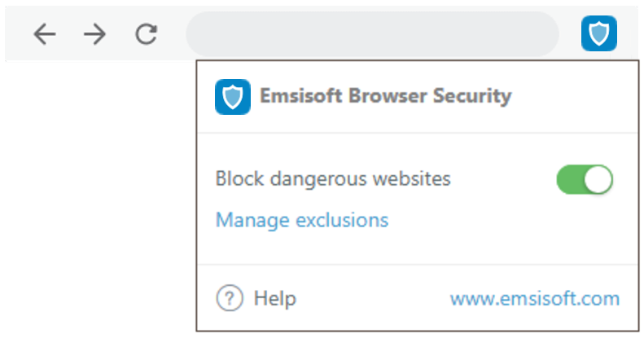Open the Manage exclusions link
Image resolution: width=644 pixels, height=338 pixels.
click(x=301, y=220)
